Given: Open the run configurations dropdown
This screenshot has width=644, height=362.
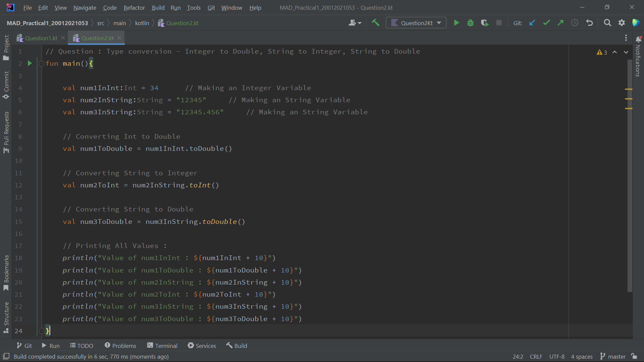Looking at the screenshot, I should click(x=416, y=23).
